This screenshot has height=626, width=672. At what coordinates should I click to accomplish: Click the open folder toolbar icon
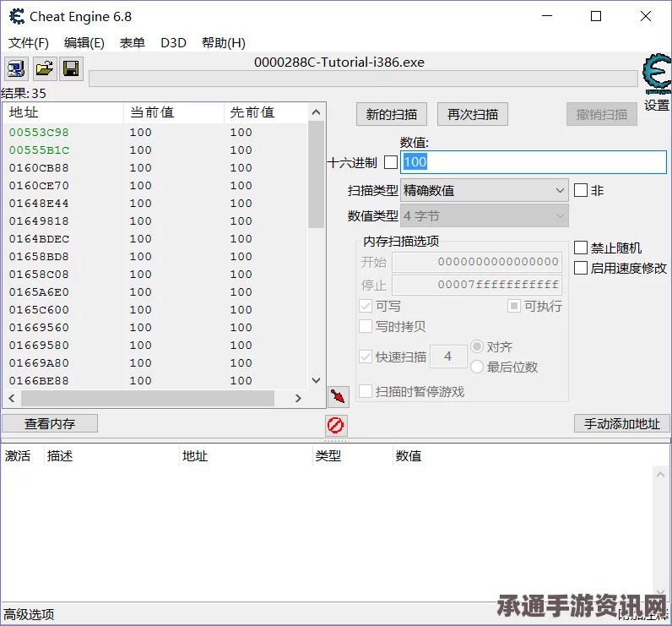pos(44,68)
